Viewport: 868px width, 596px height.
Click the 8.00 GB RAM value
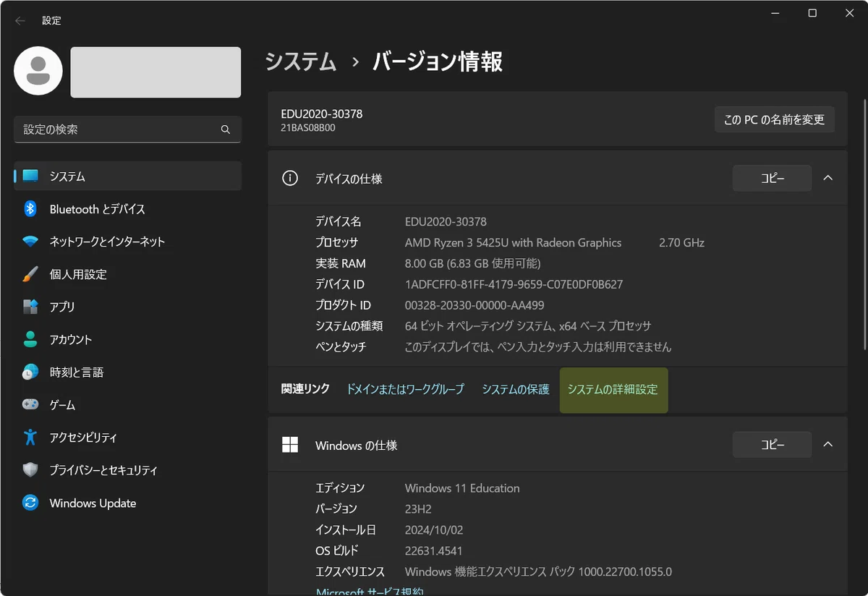[472, 263]
